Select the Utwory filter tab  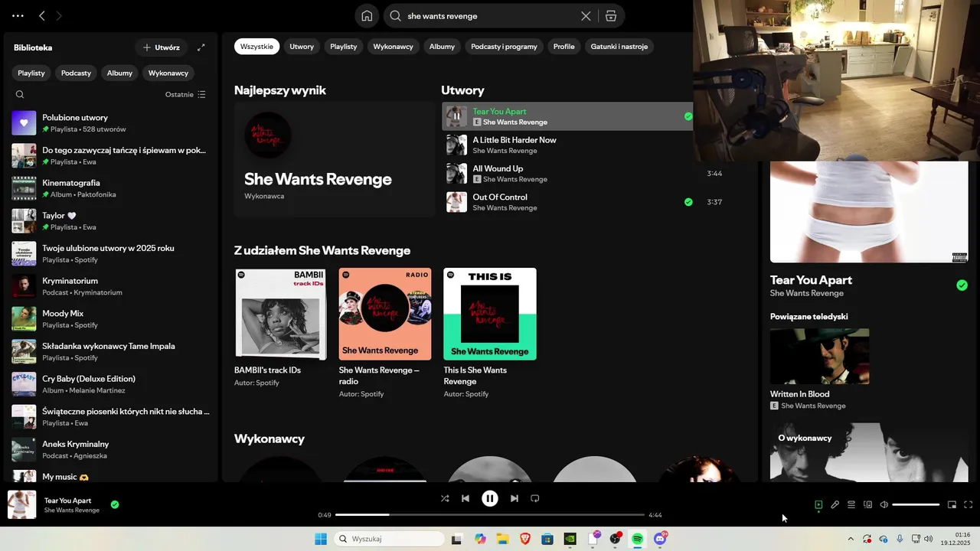[302, 47]
